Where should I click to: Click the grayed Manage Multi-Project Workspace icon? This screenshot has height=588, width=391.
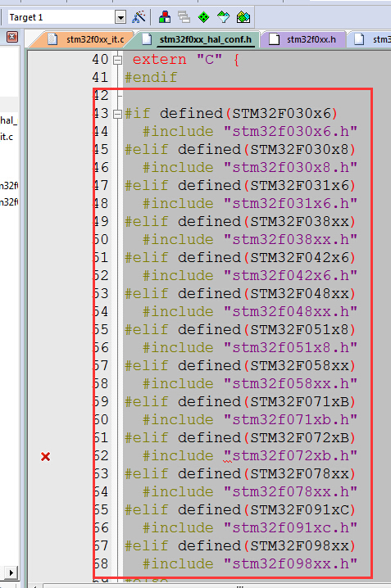(184, 17)
